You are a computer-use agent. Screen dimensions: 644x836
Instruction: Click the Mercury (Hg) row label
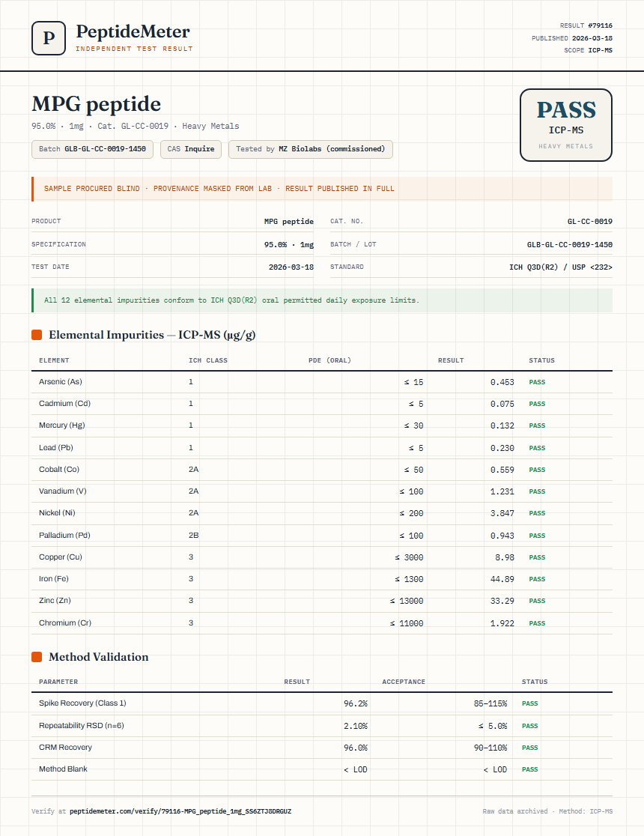62,425
